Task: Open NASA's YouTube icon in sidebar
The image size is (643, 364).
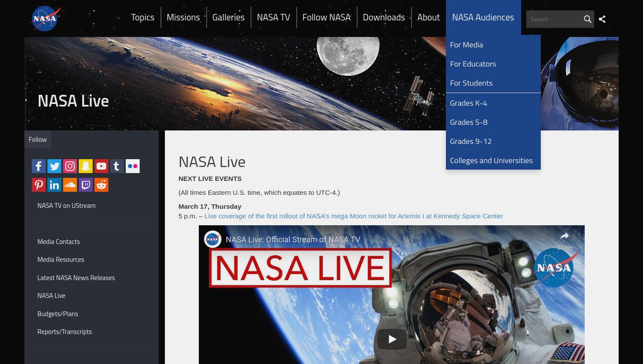Action: (101, 166)
